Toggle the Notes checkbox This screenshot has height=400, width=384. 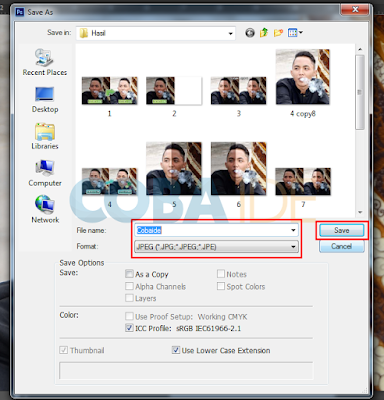tap(221, 274)
